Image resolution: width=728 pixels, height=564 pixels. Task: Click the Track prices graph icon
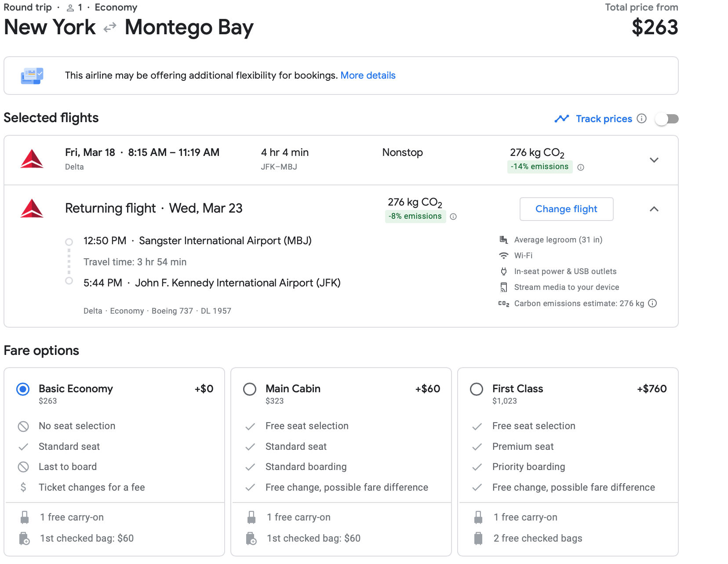[x=562, y=119]
